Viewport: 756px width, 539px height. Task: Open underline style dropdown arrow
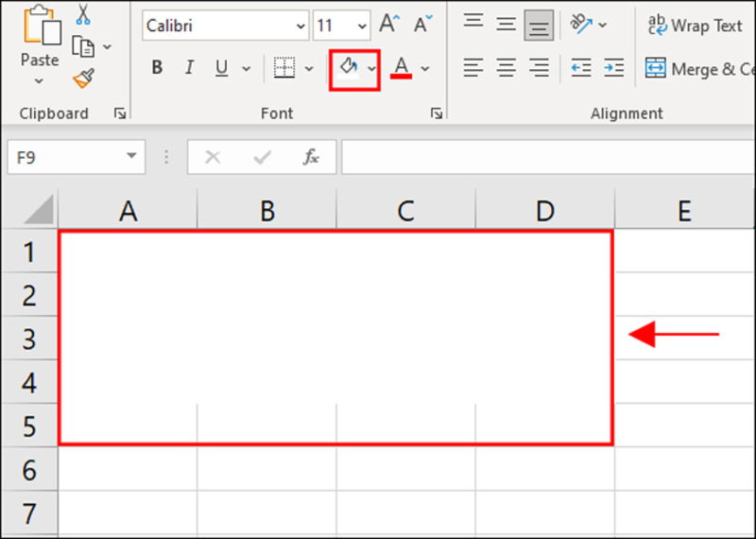(x=247, y=68)
